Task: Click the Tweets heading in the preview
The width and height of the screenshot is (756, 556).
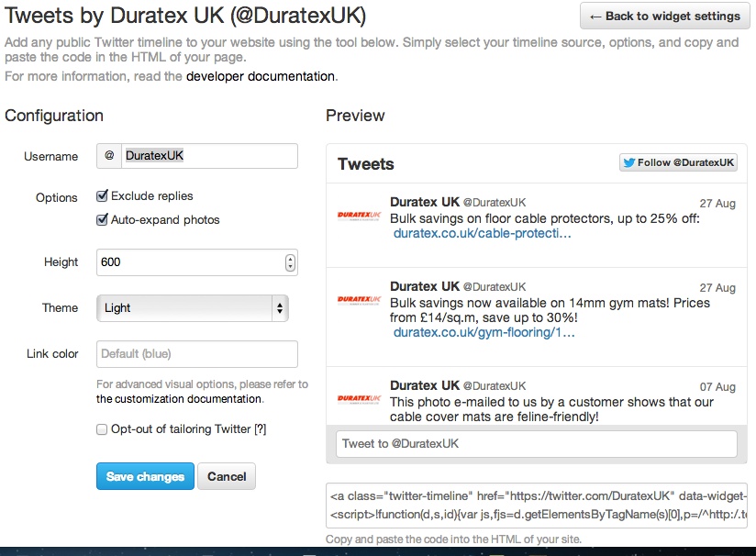Action: (x=366, y=164)
